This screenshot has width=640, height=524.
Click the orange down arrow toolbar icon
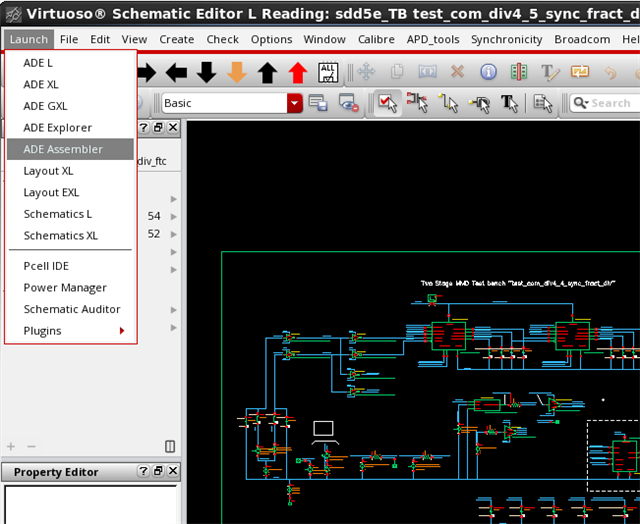tap(237, 73)
